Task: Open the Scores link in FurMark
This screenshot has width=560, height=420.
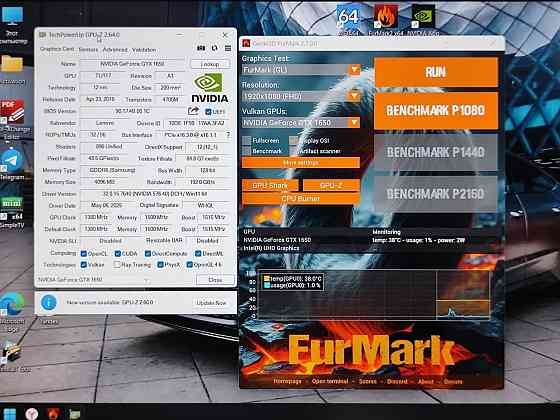Action: [x=368, y=381]
